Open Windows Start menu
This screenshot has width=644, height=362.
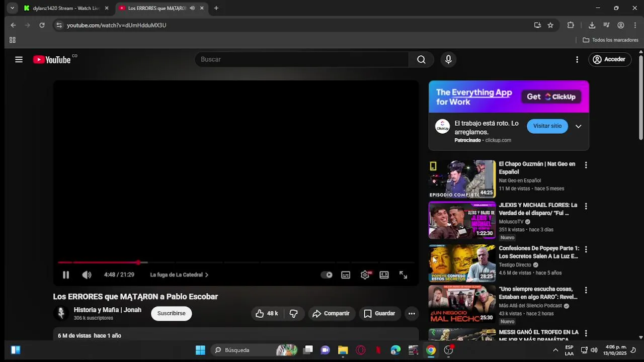200,350
